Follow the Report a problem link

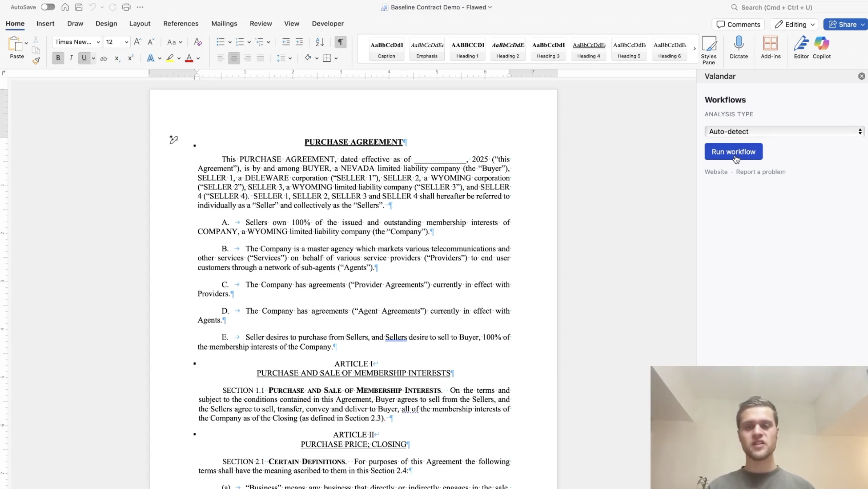[x=761, y=172]
